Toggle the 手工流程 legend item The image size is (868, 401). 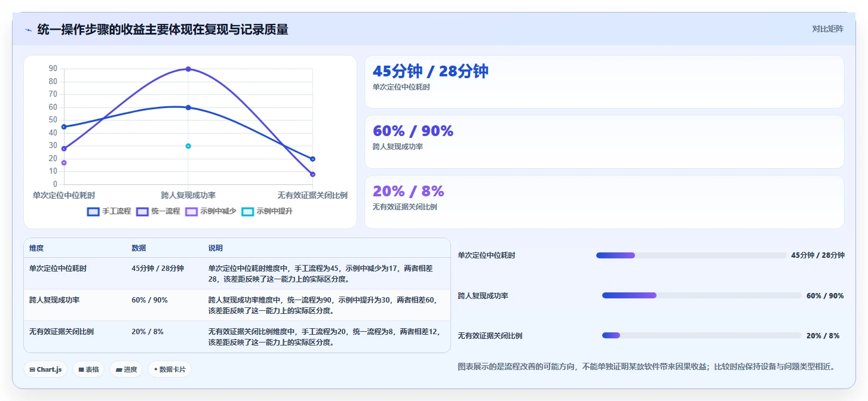click(109, 211)
